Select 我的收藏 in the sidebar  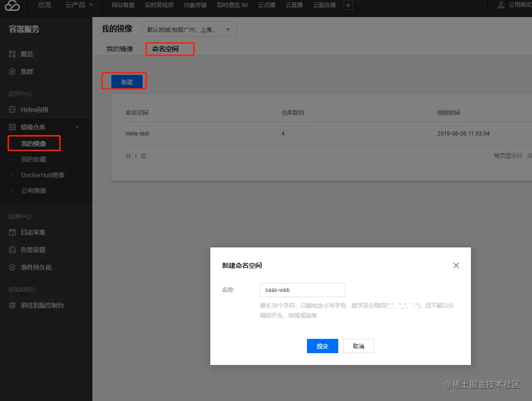34,159
